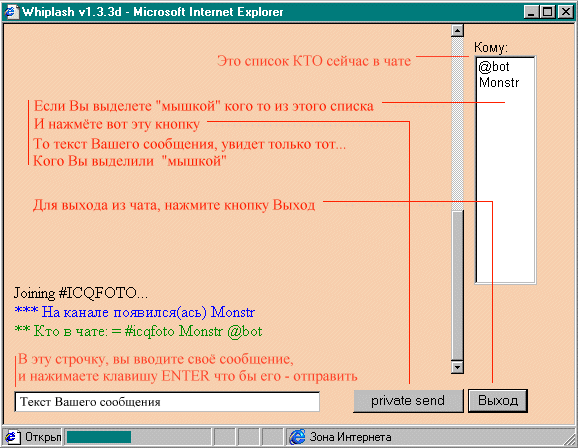Image resolution: width=578 pixels, height=448 pixels.
Task: Select @bot in the Кому list
Action: tap(494, 67)
